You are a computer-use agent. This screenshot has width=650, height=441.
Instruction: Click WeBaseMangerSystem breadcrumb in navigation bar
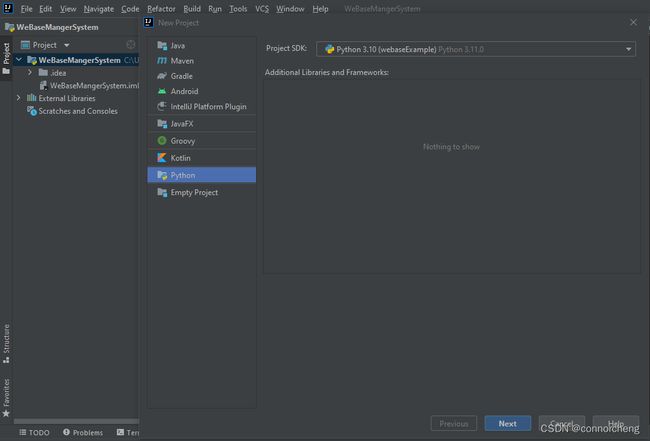pyautogui.click(x=52, y=27)
